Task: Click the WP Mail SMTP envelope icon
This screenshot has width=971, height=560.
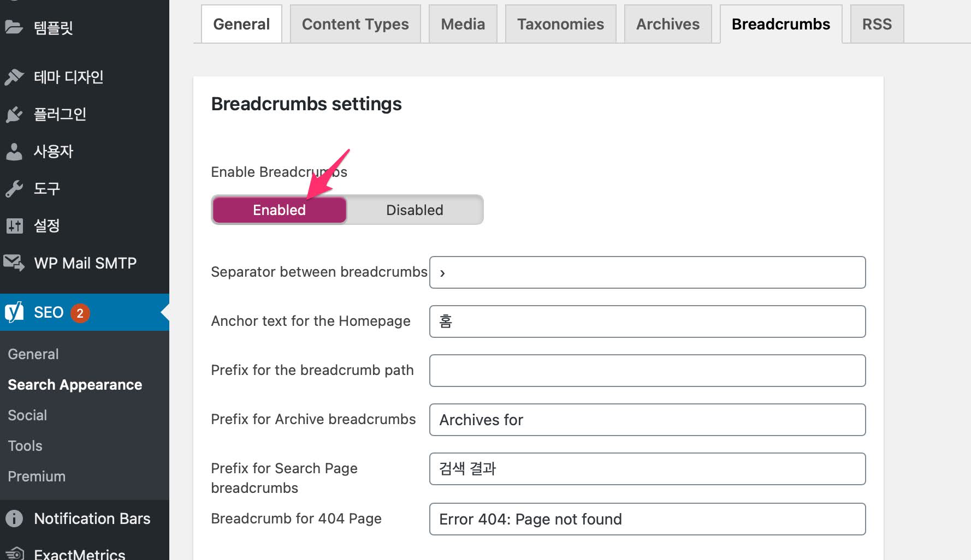Action: point(14,263)
